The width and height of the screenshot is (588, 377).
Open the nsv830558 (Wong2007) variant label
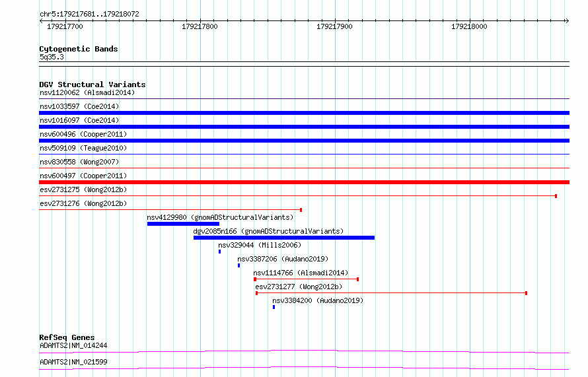click(x=79, y=162)
